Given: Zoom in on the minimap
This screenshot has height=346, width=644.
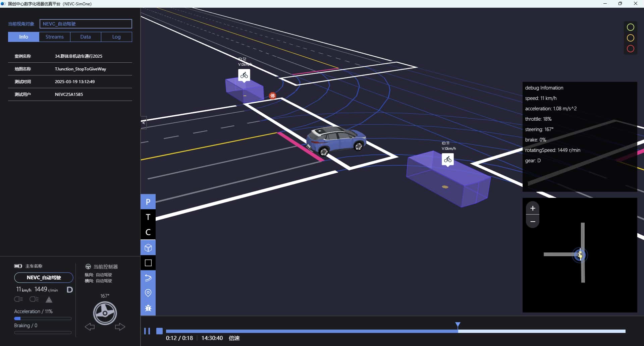Looking at the screenshot, I should click(x=532, y=208).
